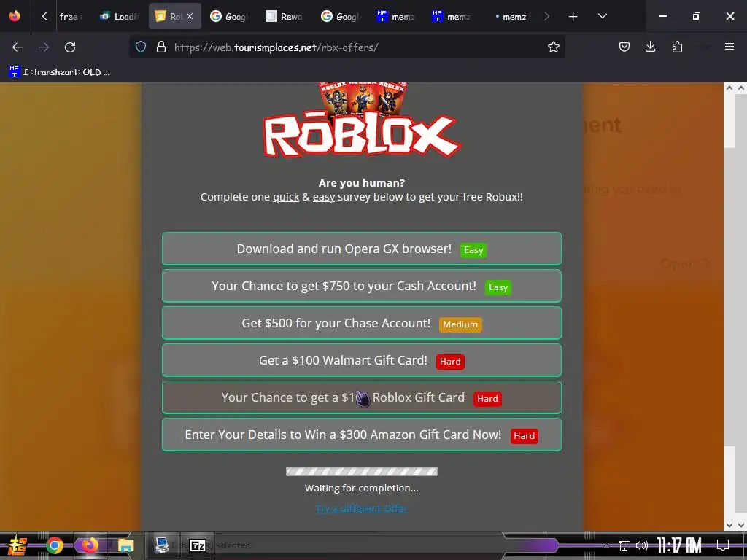Open the network tray icon
Viewport: 747px width, 560px height.
(x=624, y=545)
